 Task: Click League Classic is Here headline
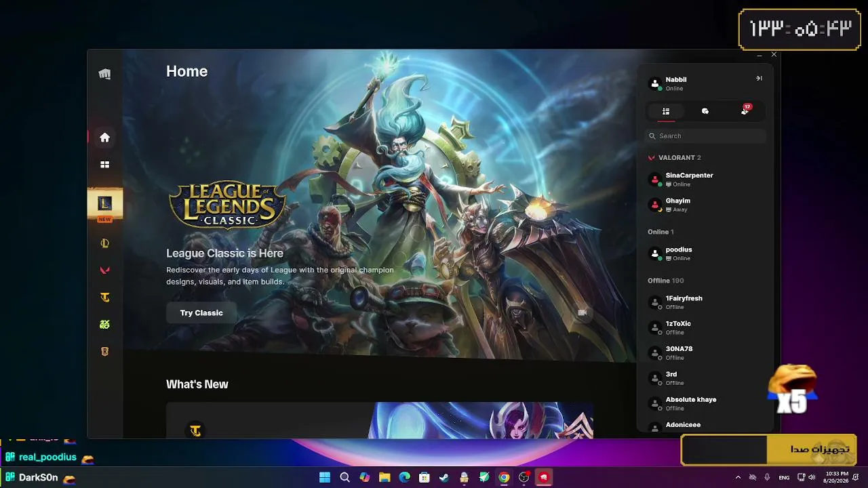(224, 253)
